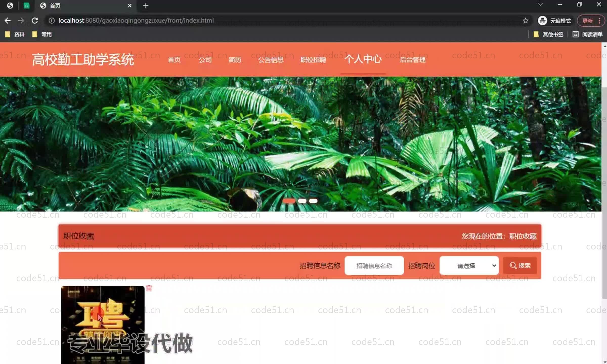Open the favorited job poster thumbnail
Viewport: 607px width, 364px height.
103,325
